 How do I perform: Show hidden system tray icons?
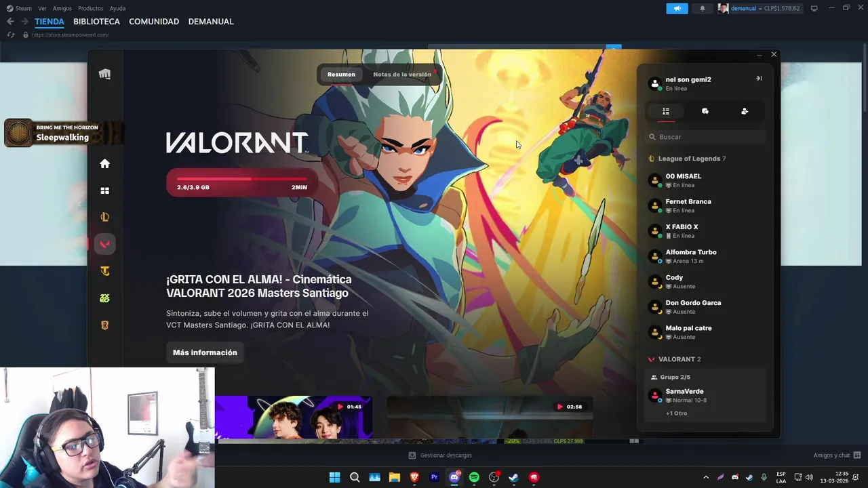[706, 477]
